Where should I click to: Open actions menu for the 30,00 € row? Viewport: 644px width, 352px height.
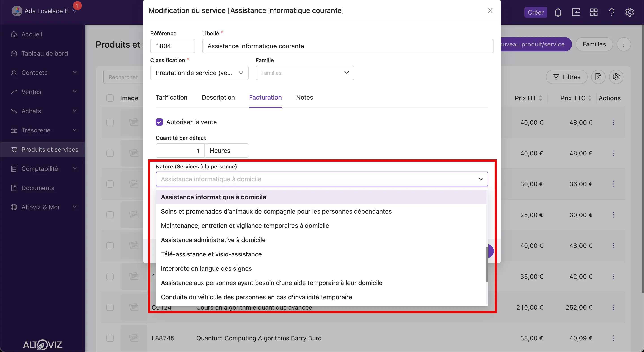pos(614,184)
